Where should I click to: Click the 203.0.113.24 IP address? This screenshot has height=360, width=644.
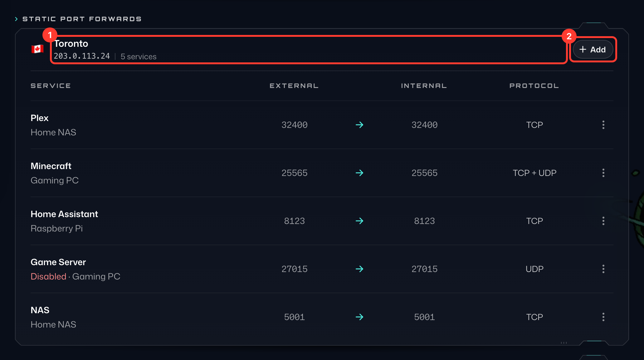tap(82, 56)
